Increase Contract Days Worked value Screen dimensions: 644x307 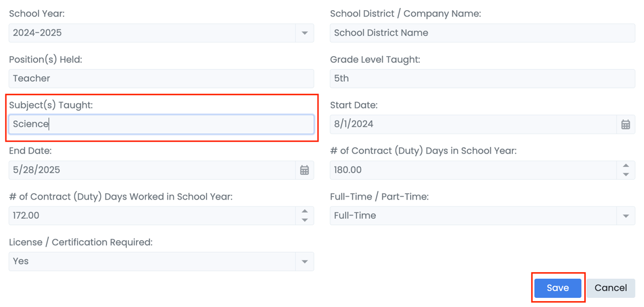pyautogui.click(x=305, y=211)
